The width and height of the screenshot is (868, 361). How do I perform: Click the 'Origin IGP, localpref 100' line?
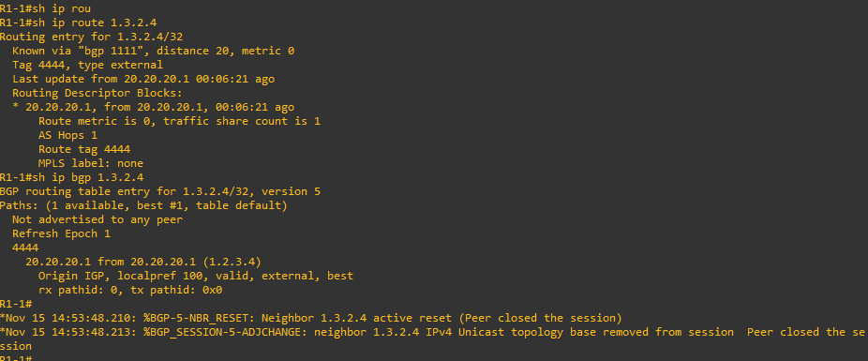tap(195, 276)
